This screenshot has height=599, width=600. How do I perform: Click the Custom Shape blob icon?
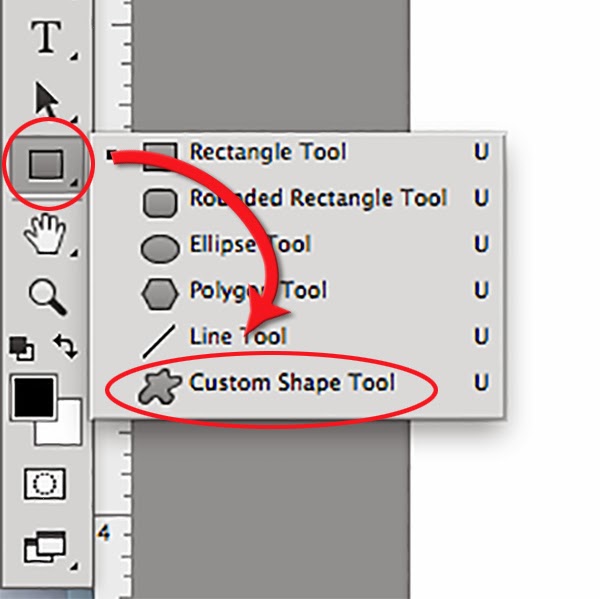(159, 385)
